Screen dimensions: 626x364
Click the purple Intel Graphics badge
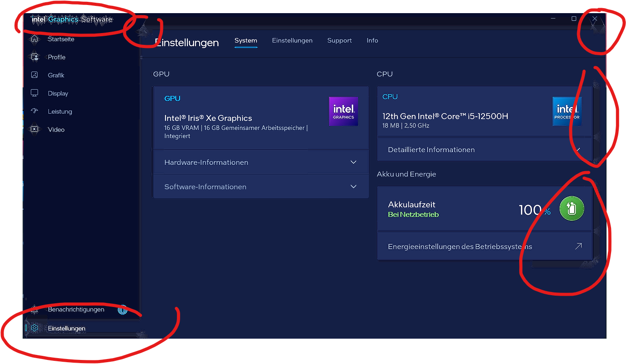click(x=344, y=111)
